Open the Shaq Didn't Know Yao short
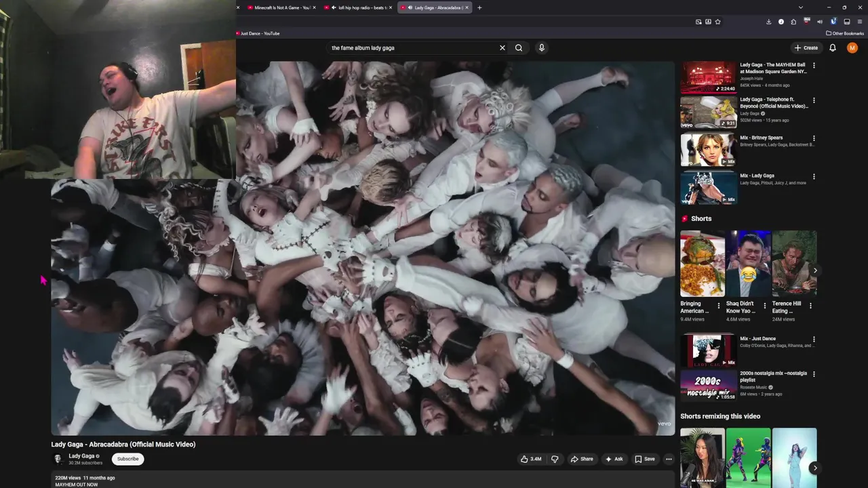The width and height of the screenshot is (868, 488). pyautogui.click(x=749, y=264)
